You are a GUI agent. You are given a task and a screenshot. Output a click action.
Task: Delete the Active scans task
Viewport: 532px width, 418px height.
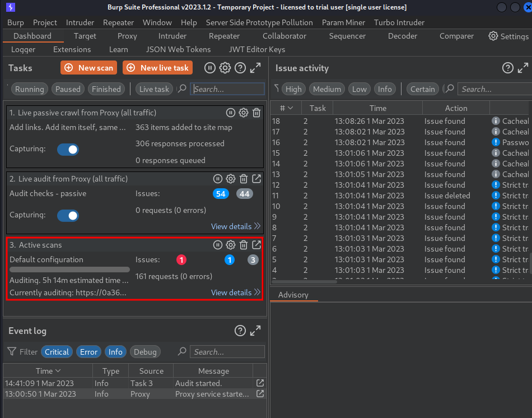[244, 245]
